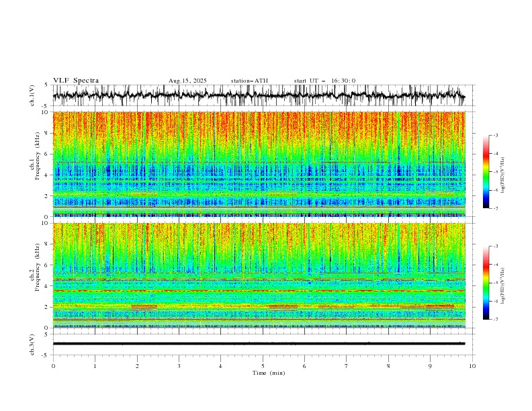Click the time axis tick label "3"
The height and width of the screenshot is (411, 532).
[x=179, y=366]
